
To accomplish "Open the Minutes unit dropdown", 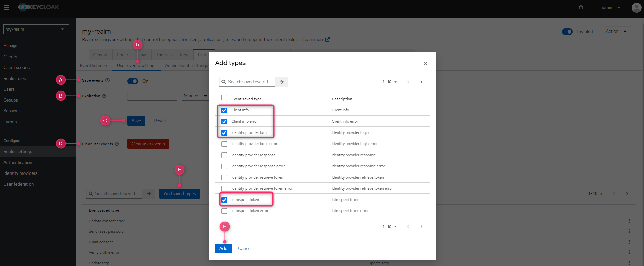I will 195,96.
